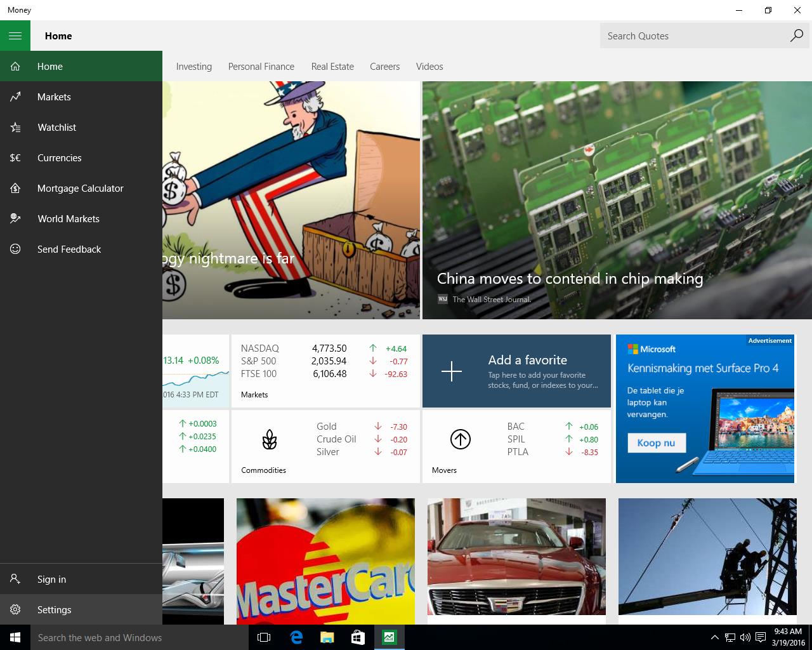Go to Currencies in sidebar
This screenshot has height=650, width=812.
81,157
